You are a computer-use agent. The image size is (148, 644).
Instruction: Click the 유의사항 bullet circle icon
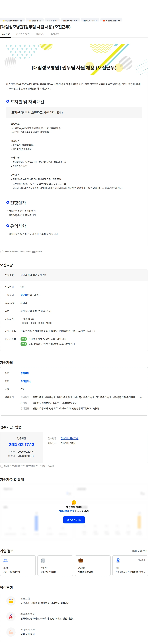[8, 226]
